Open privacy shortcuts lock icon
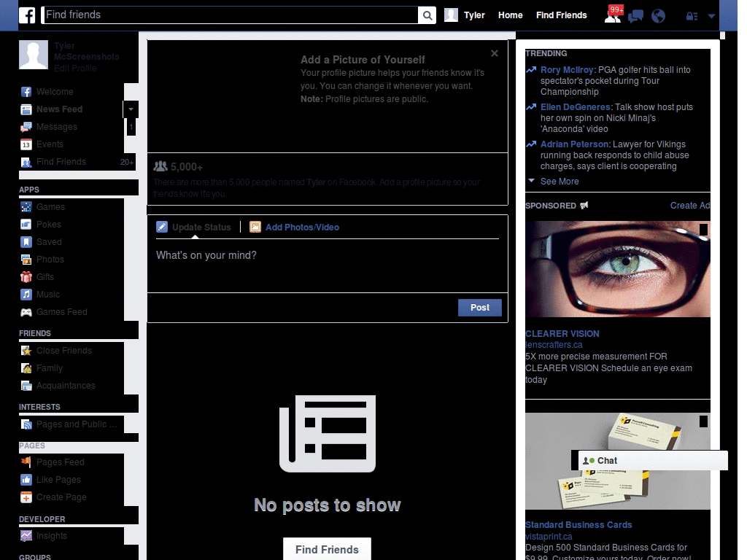747x560 pixels. click(x=692, y=16)
